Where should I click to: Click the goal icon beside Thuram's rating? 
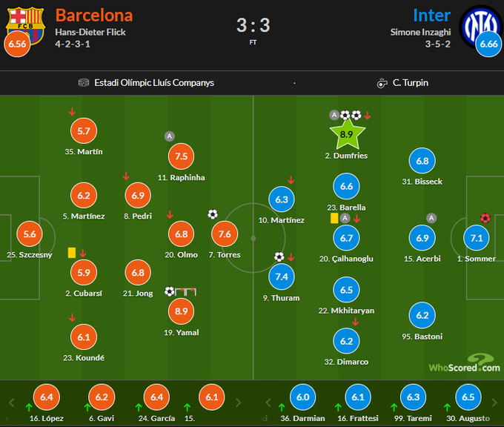(279, 257)
